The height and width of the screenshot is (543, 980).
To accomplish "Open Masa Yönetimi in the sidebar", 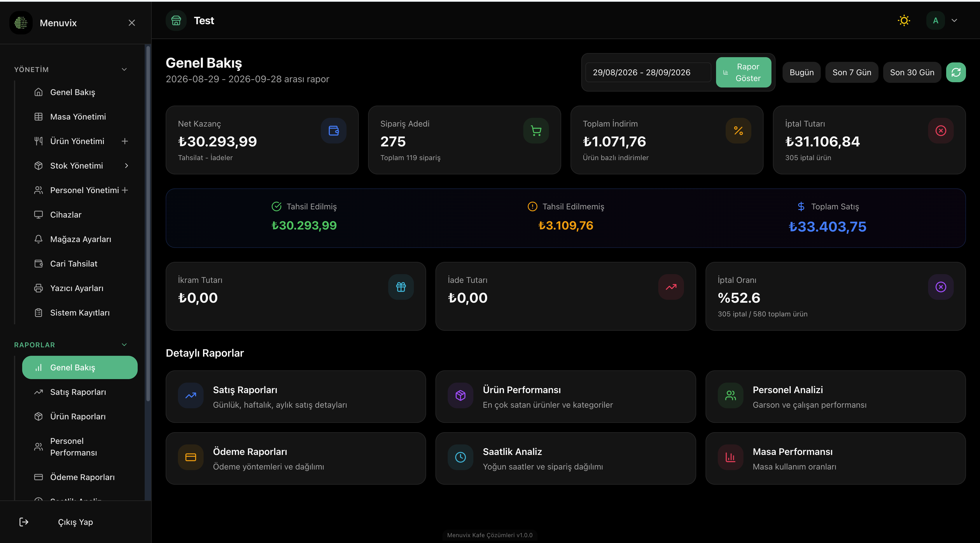I will 80,117.
